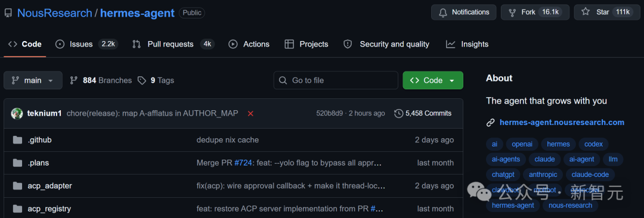This screenshot has width=644, height=218.
Task: Select the openai topic tag
Action: [522, 144]
